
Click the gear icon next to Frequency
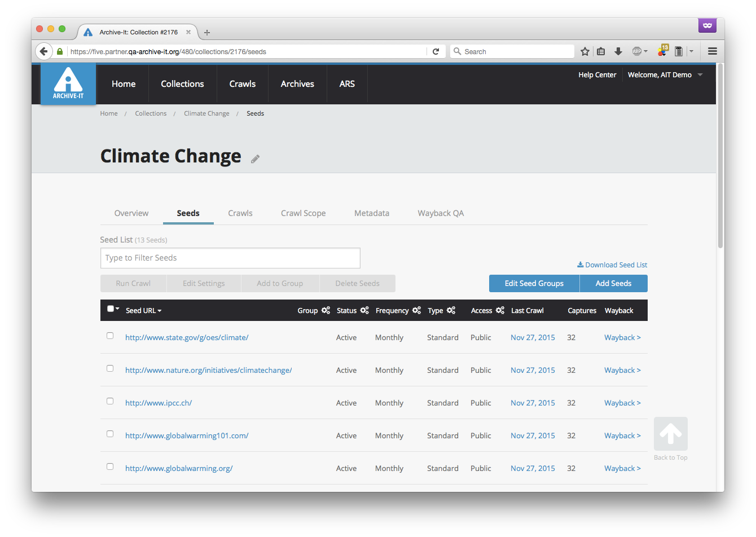click(x=416, y=310)
